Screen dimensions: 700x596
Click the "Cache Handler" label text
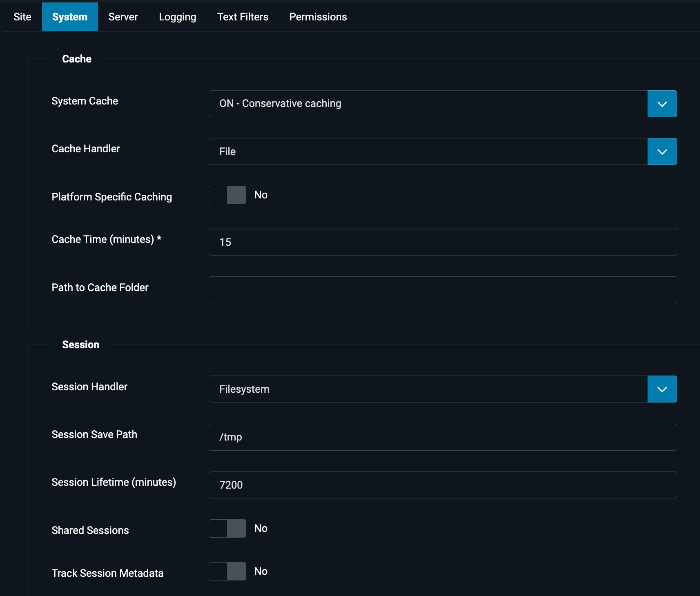point(86,149)
